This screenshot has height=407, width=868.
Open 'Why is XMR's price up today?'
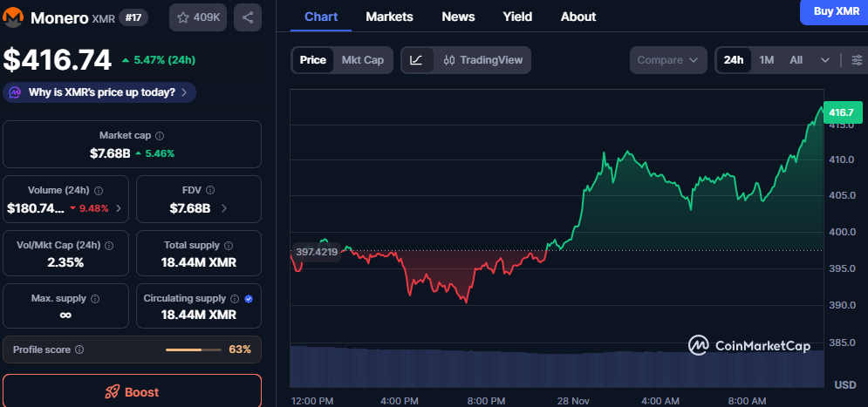(100, 92)
